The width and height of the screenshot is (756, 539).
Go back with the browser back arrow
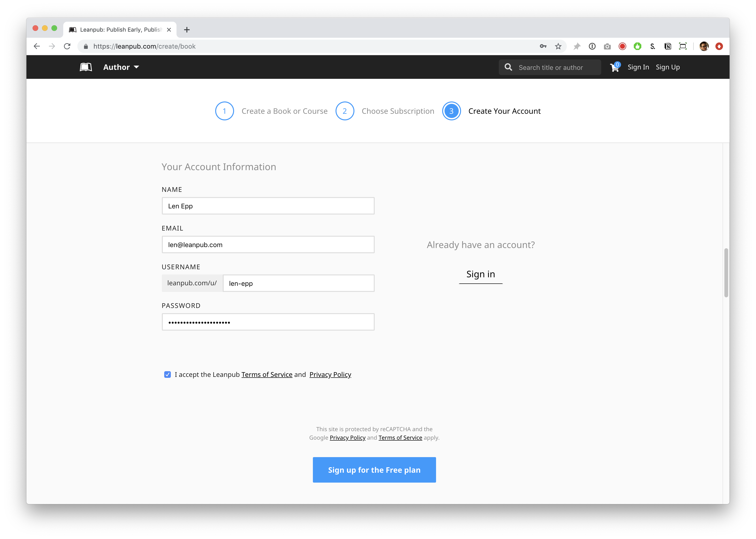tap(37, 46)
